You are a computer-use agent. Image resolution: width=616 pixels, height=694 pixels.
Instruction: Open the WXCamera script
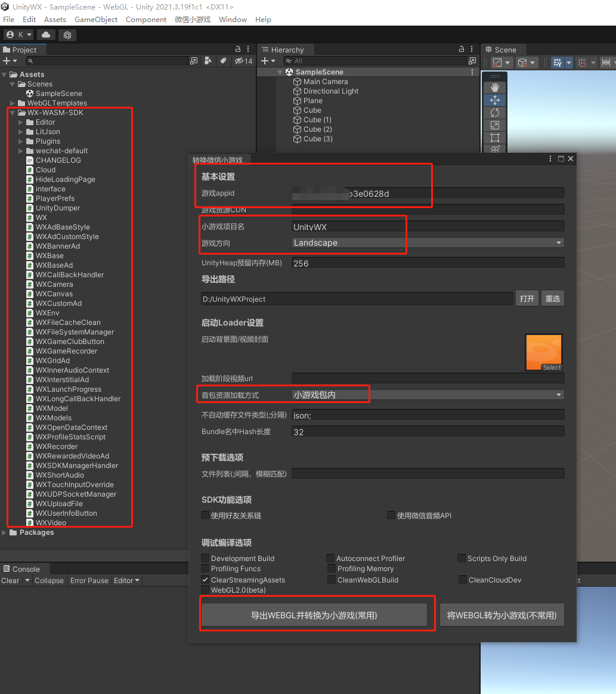(54, 284)
